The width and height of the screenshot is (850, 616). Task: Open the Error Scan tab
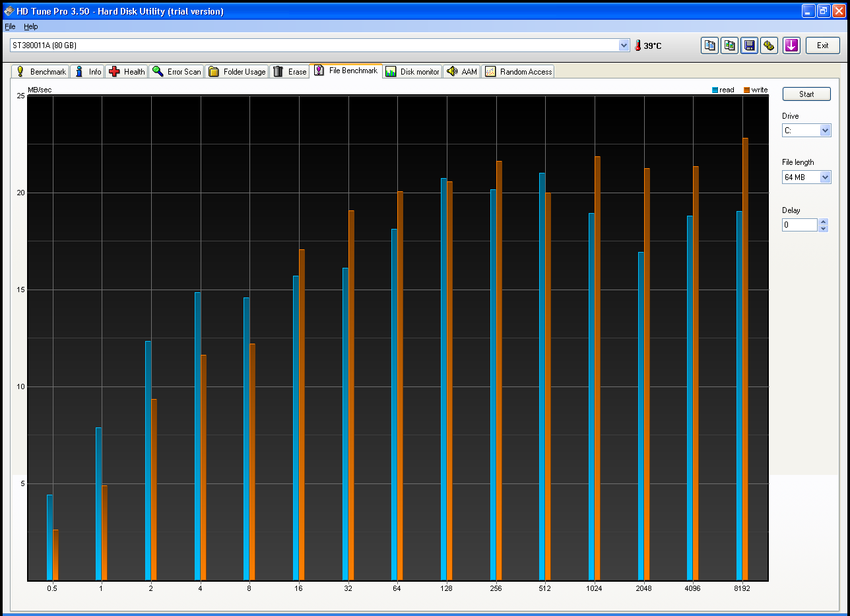176,71
